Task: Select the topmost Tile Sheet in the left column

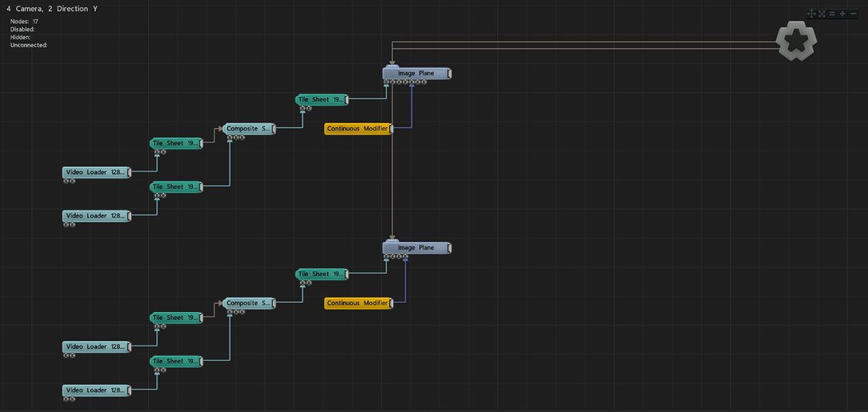Action: (x=176, y=143)
